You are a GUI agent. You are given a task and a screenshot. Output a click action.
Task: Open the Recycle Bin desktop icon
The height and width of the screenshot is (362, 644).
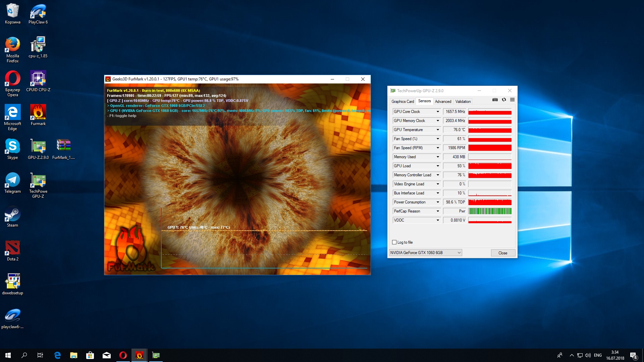tap(12, 14)
